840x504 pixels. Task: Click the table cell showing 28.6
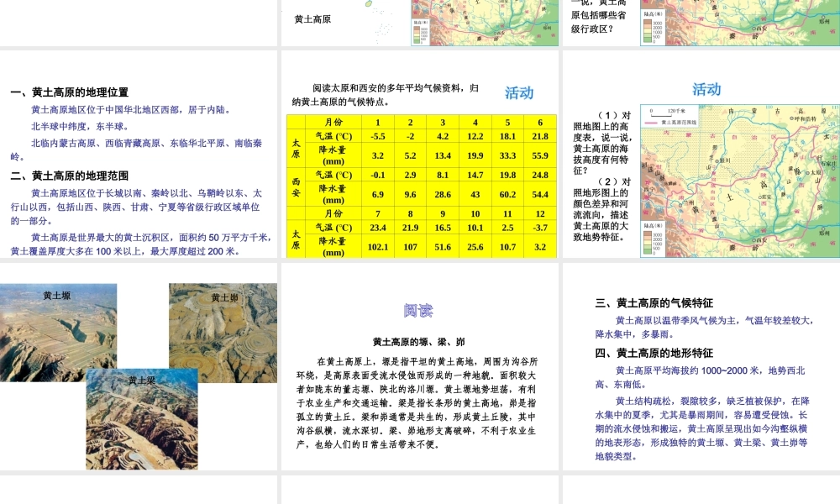click(x=443, y=194)
